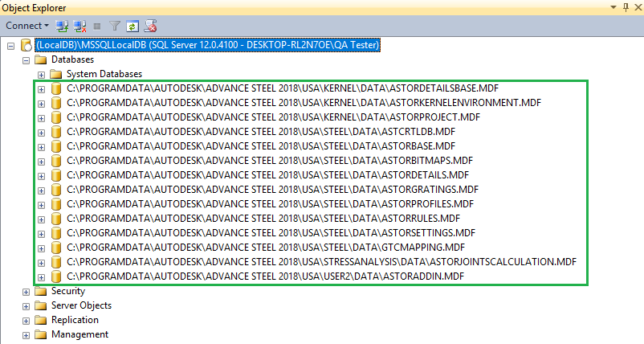Open the Object Explorer window position dropdown arrow

pyautogui.click(x=613, y=7)
